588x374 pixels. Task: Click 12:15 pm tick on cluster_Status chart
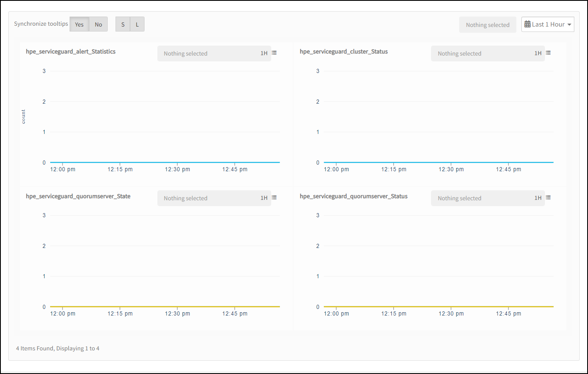[394, 169]
